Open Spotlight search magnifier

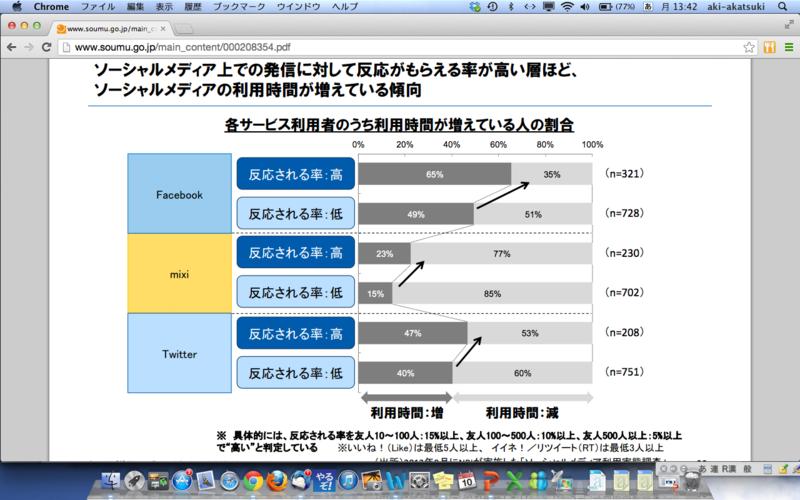pyautogui.click(x=783, y=7)
